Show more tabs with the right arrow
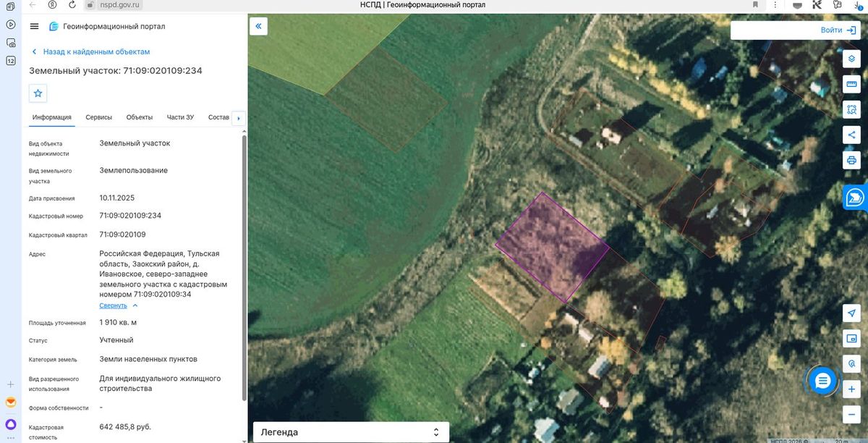868x443 pixels. point(239,118)
